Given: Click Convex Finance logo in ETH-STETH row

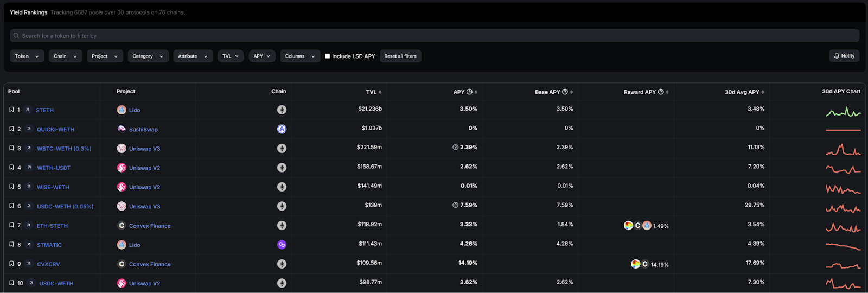Looking at the screenshot, I should (x=122, y=225).
